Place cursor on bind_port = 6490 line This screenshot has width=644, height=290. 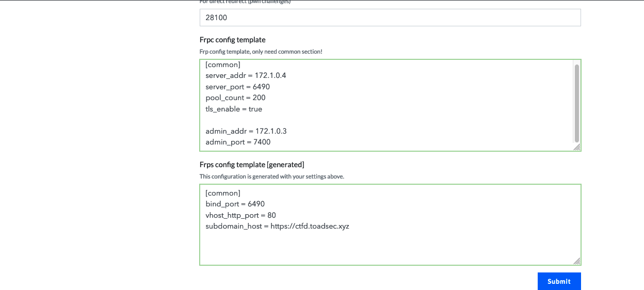coord(235,204)
